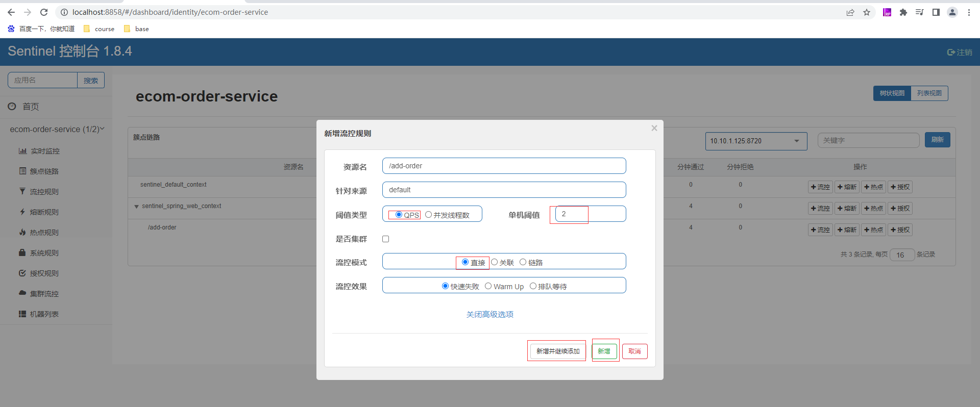Click the 注销 logout icon link

click(960, 52)
